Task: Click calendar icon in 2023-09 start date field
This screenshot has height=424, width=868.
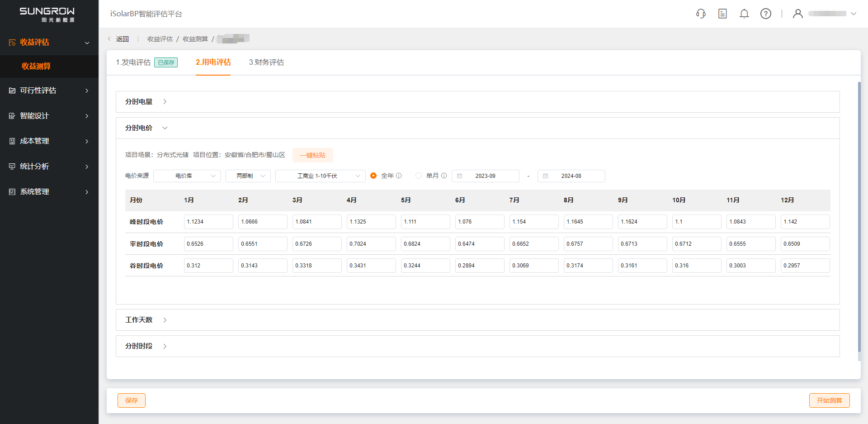Action: click(460, 176)
